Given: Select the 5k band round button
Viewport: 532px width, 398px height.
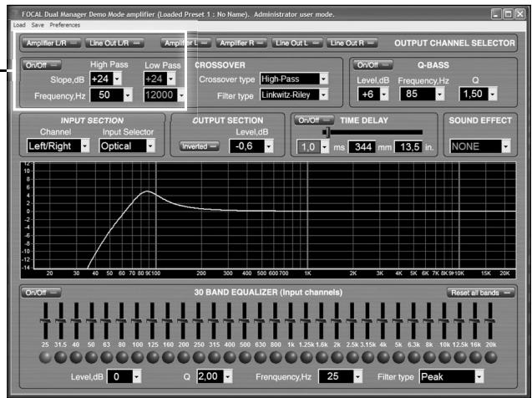Looking at the screenshot, I should coord(398,357).
